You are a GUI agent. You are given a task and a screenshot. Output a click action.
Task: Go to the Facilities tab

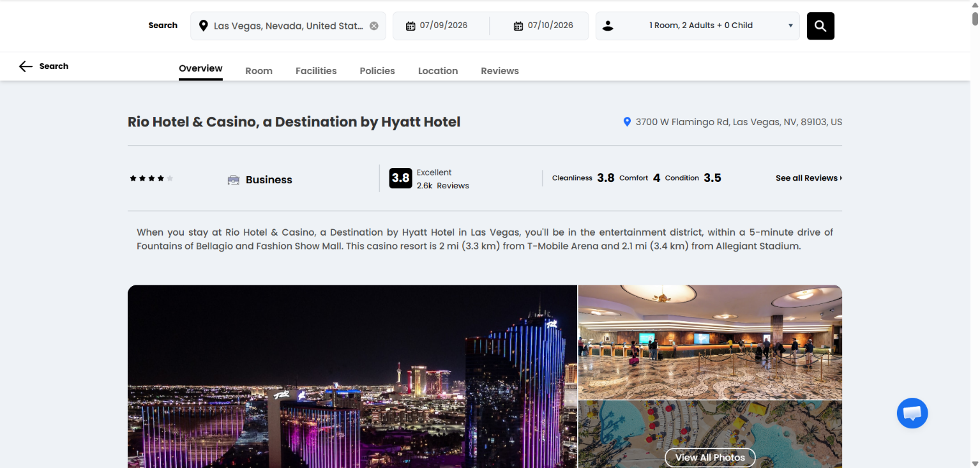[x=316, y=71]
